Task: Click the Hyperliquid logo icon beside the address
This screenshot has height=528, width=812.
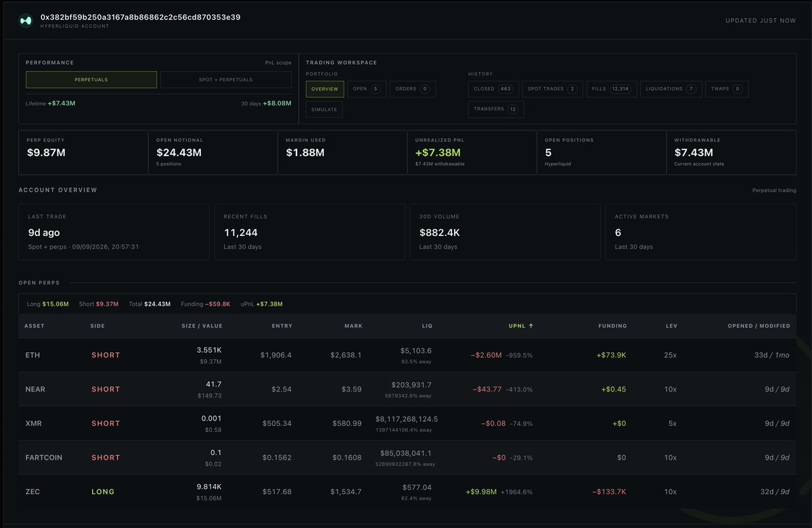Action: pyautogui.click(x=26, y=20)
